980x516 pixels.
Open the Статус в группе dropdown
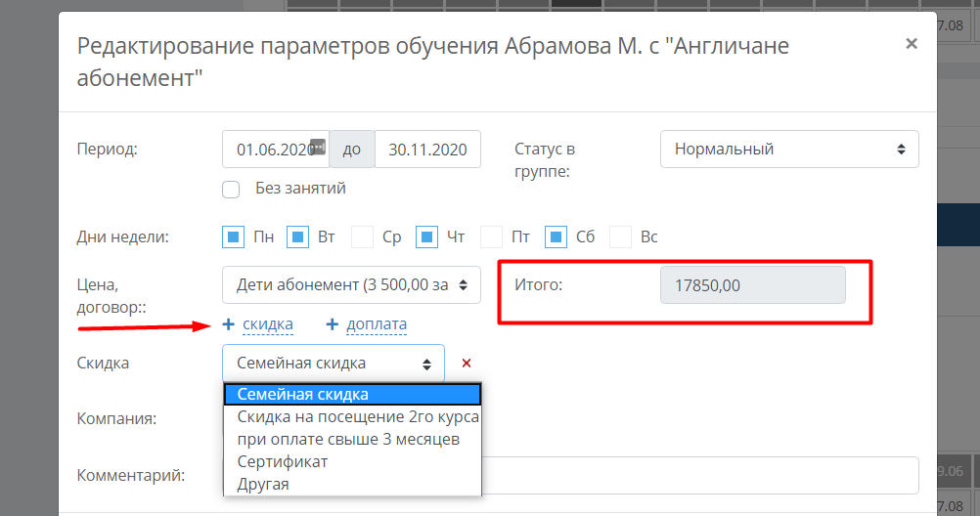(789, 150)
